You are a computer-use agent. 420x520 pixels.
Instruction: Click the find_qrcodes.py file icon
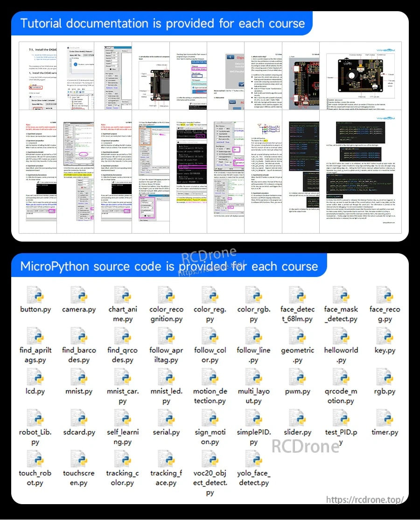(x=123, y=336)
